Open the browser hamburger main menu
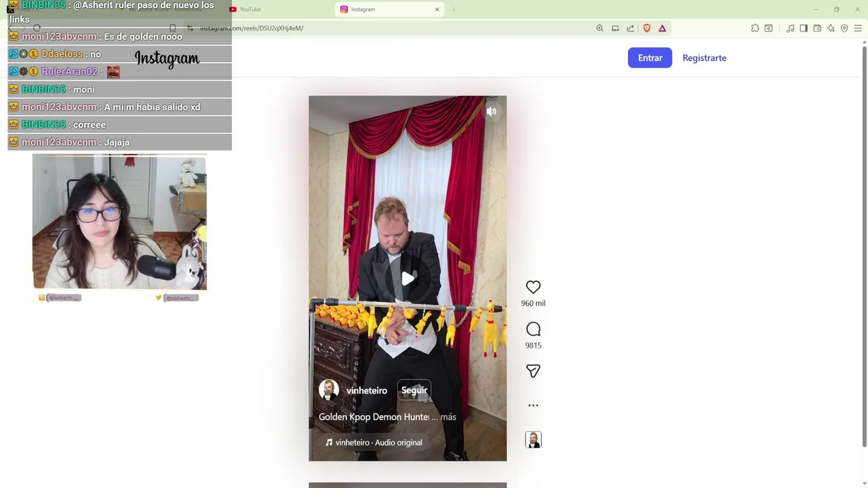Image resolution: width=868 pixels, height=488 pixels. [858, 28]
